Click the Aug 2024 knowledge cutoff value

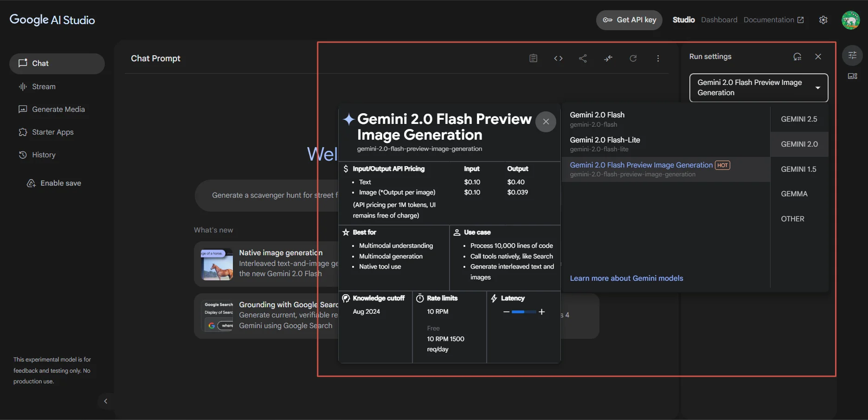click(x=366, y=312)
